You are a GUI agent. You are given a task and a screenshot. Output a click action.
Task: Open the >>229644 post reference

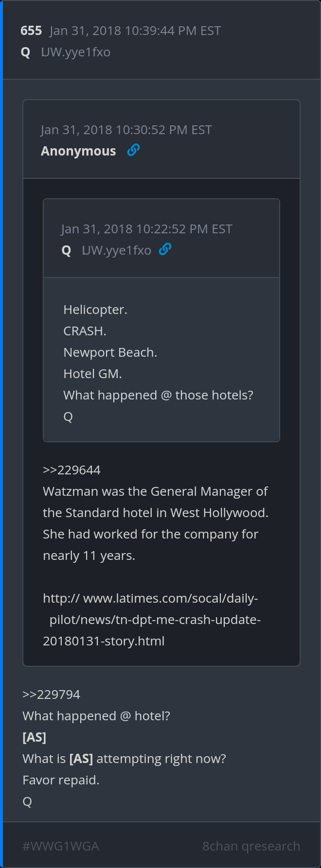click(71, 470)
